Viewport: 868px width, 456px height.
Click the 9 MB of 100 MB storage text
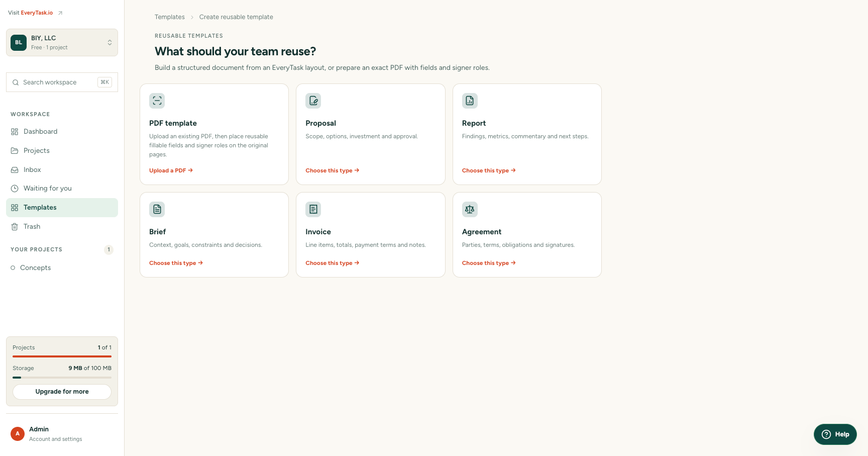[x=90, y=368]
